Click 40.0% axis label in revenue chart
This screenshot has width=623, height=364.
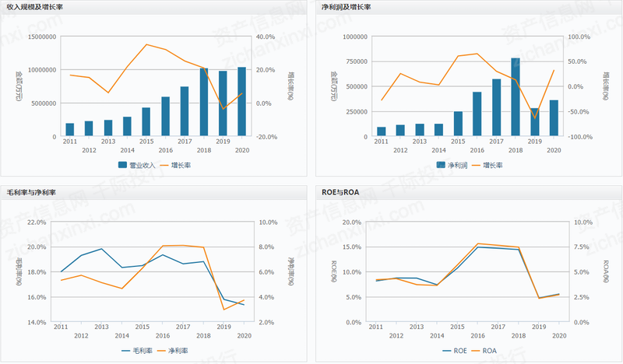266,37
